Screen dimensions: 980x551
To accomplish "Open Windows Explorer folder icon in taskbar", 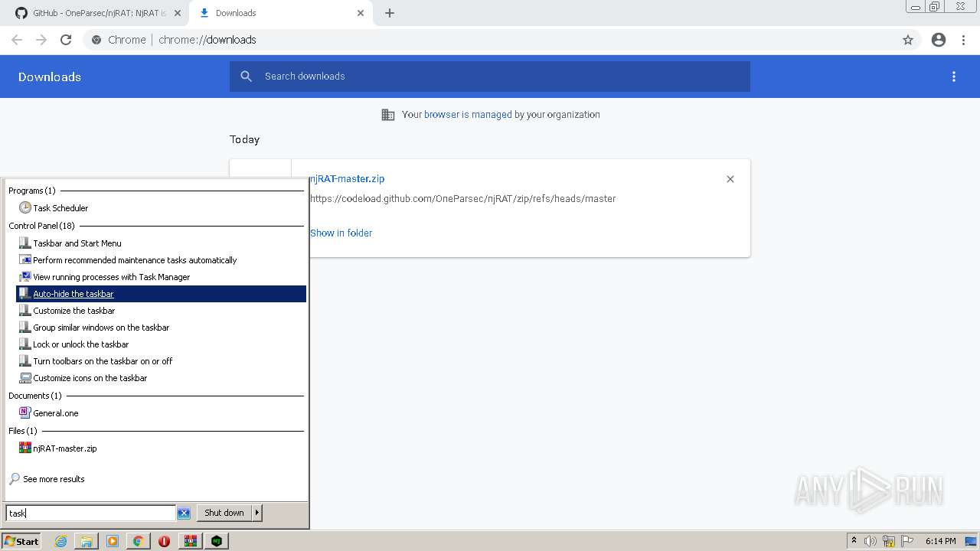I will (87, 541).
